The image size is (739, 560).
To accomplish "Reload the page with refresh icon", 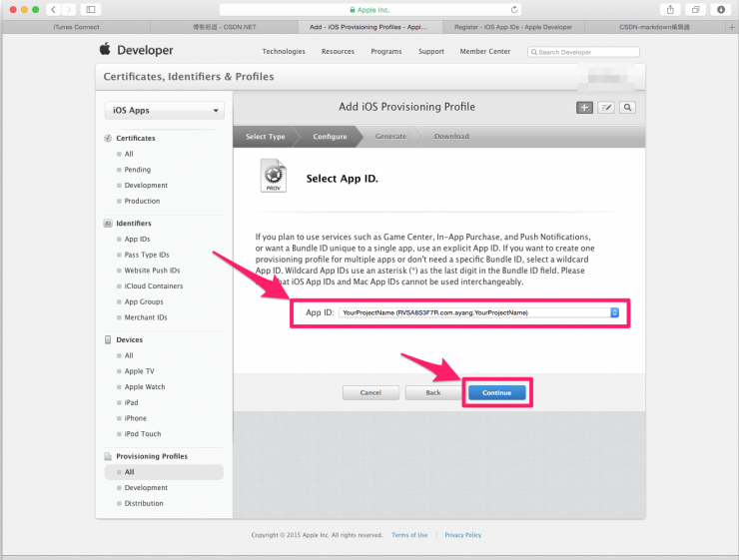I will click(x=514, y=9).
